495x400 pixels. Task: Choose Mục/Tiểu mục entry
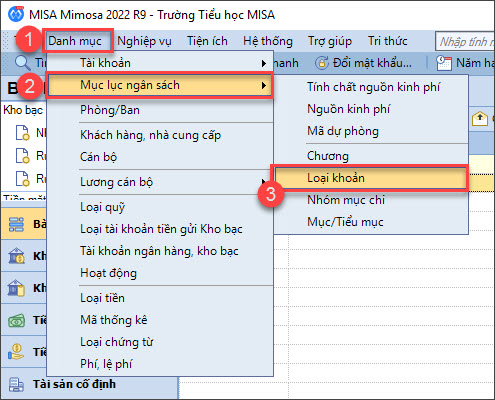pos(345,222)
